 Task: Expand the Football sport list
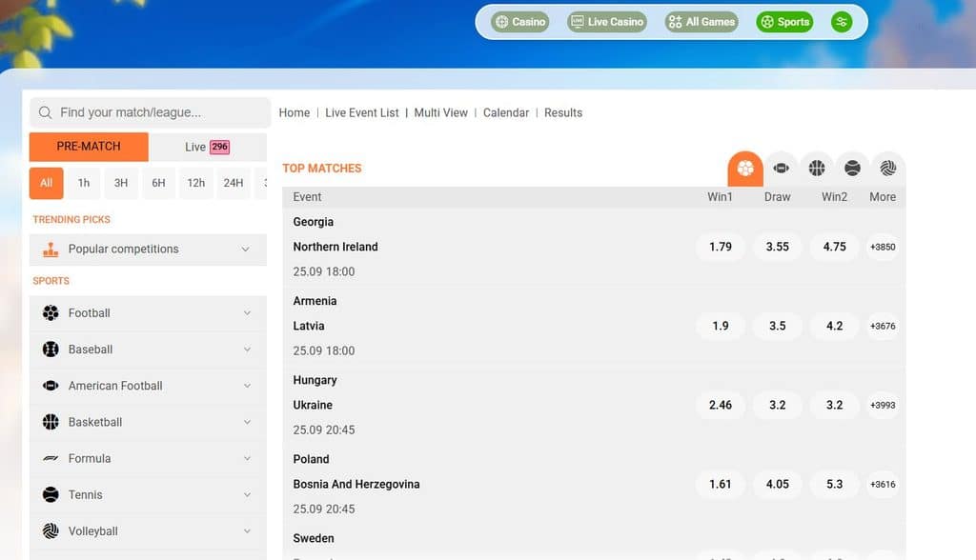tap(148, 313)
